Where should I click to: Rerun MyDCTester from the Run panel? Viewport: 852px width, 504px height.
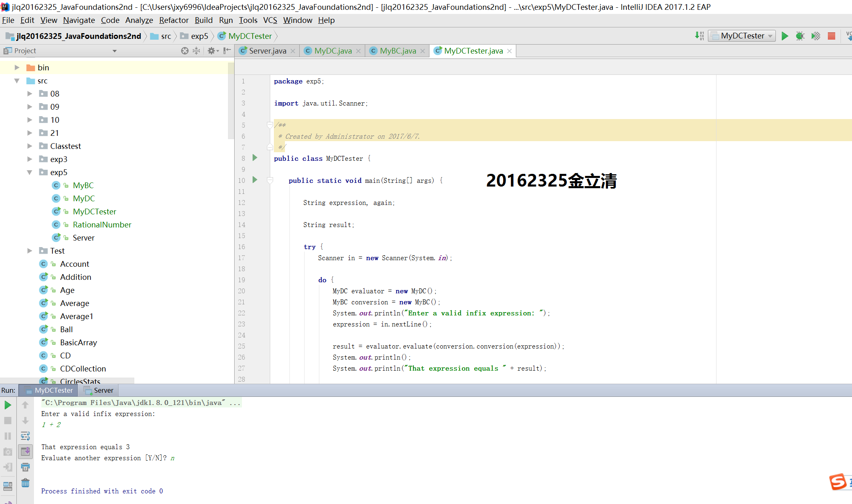(8, 405)
